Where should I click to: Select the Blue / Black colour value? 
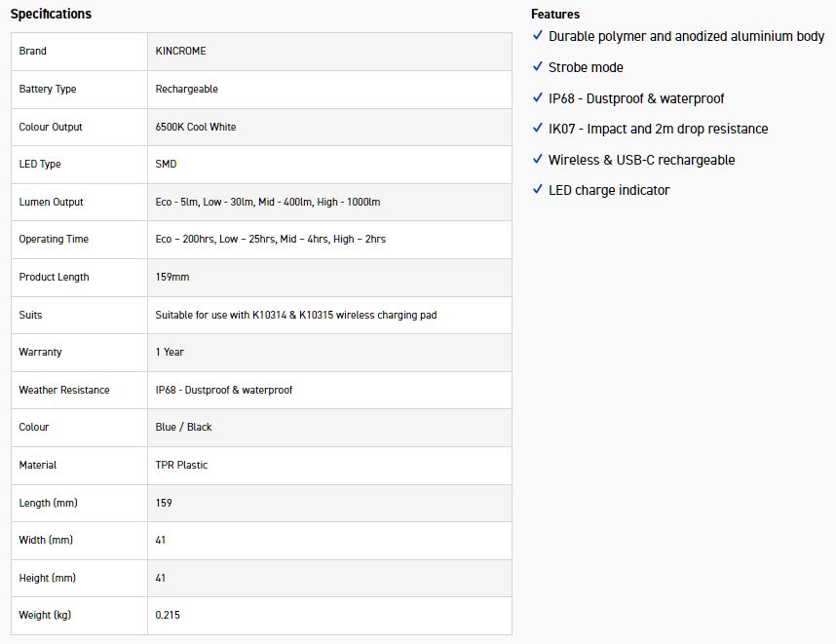click(184, 427)
